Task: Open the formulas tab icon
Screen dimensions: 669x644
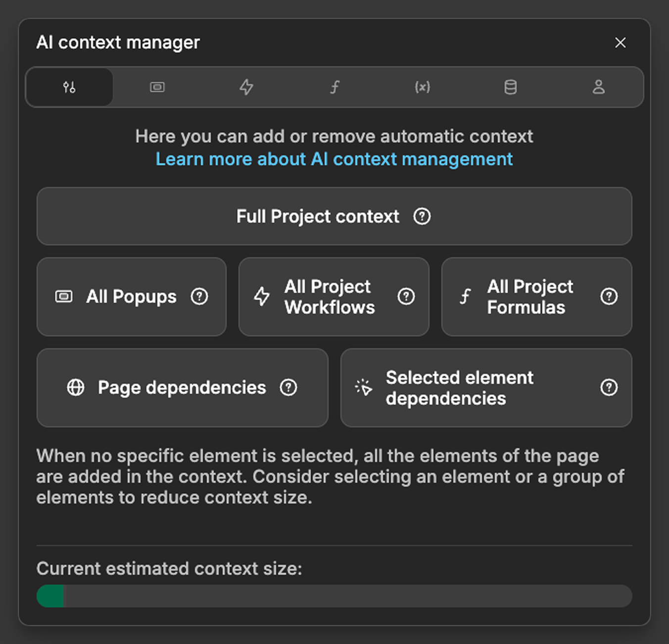Action: [x=334, y=88]
